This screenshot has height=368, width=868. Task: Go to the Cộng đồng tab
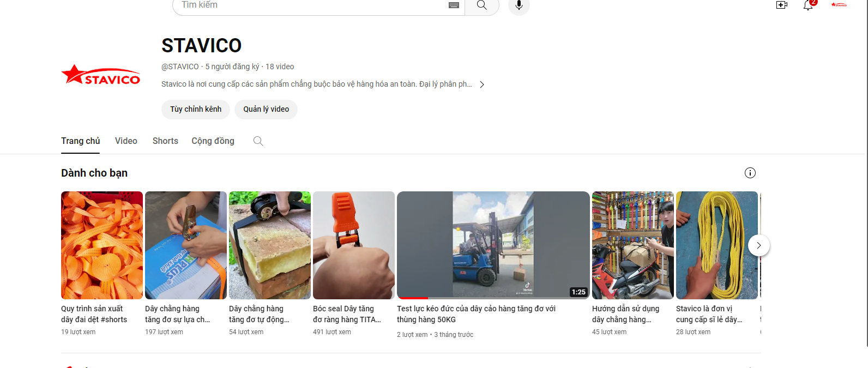pyautogui.click(x=213, y=141)
